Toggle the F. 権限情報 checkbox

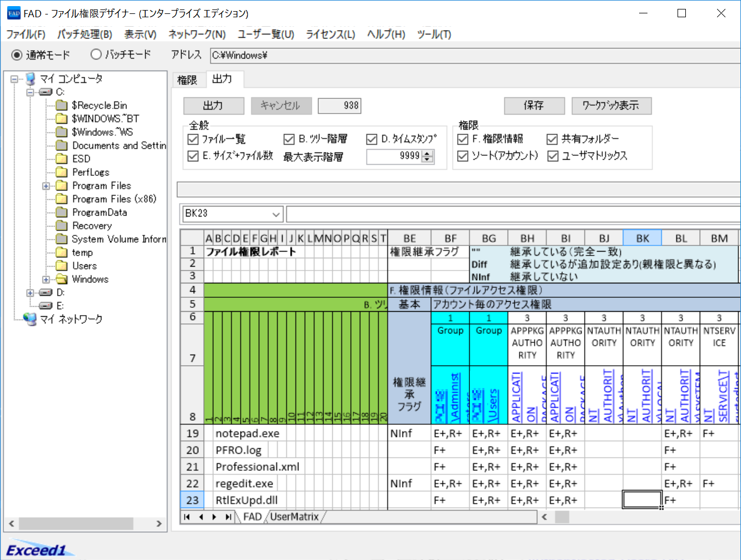pyautogui.click(x=463, y=139)
